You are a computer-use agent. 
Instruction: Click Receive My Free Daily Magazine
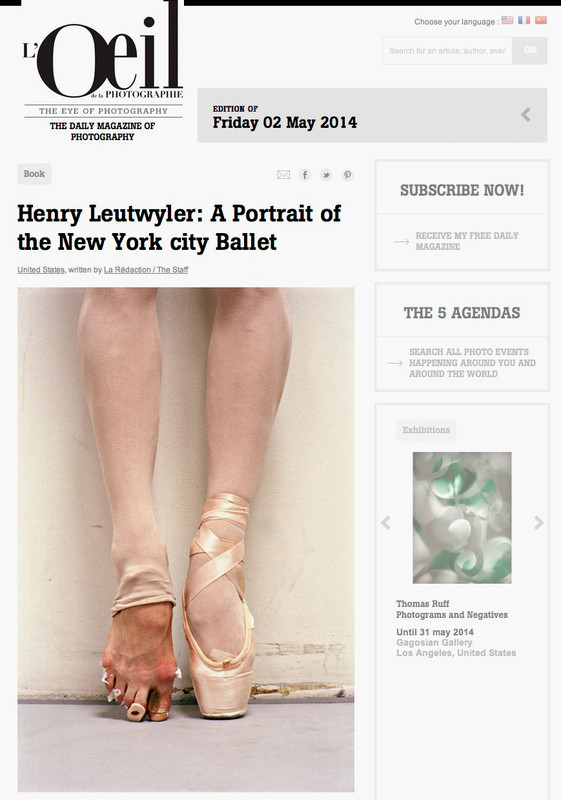coord(467,241)
